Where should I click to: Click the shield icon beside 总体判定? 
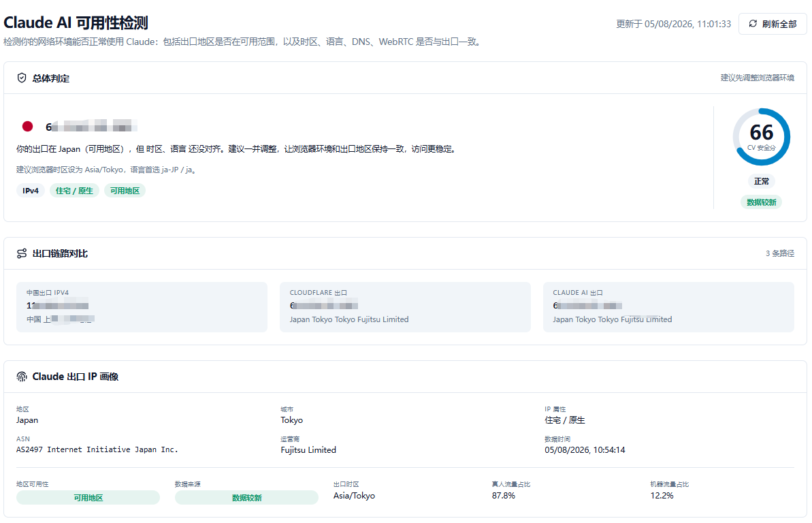22,78
